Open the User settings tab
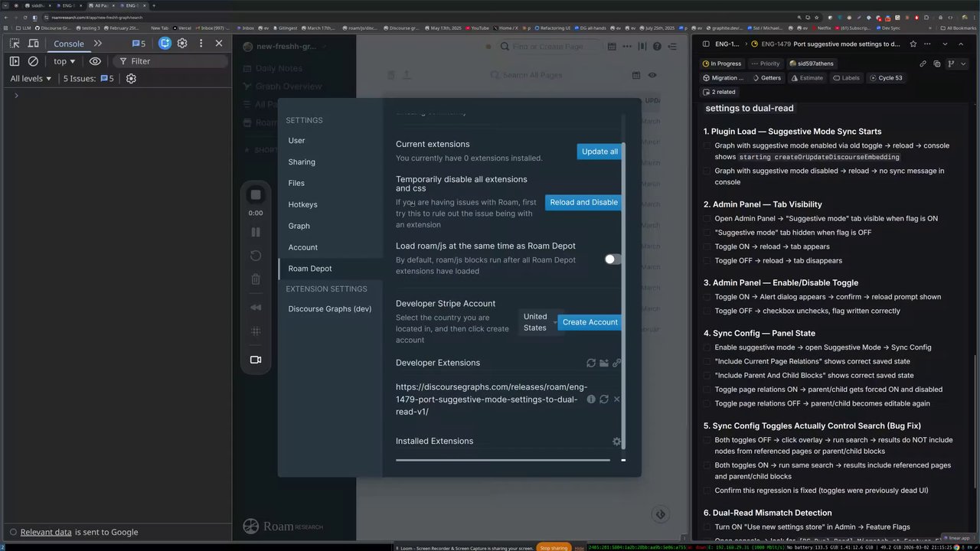Viewport: 980px width, 551px height. [x=296, y=141]
